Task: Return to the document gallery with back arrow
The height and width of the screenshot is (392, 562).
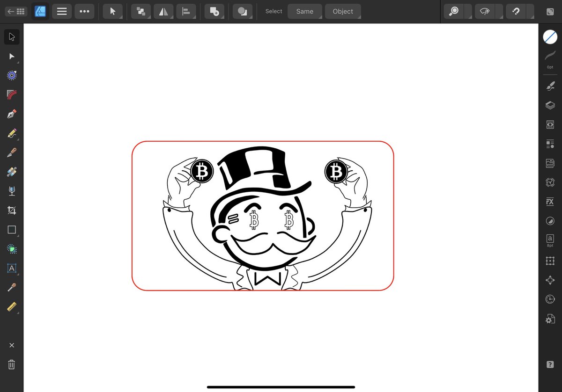Action: click(x=16, y=11)
